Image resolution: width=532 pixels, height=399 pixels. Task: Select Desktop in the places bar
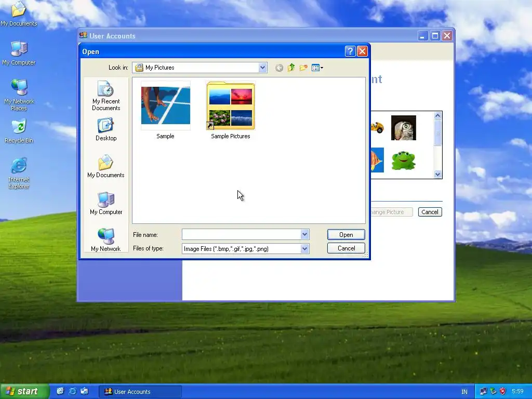pyautogui.click(x=106, y=129)
